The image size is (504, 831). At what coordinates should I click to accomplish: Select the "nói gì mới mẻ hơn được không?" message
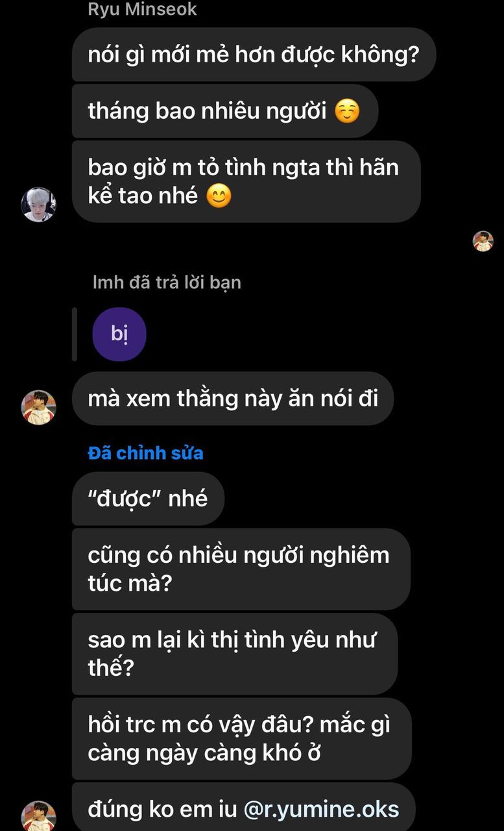(254, 55)
